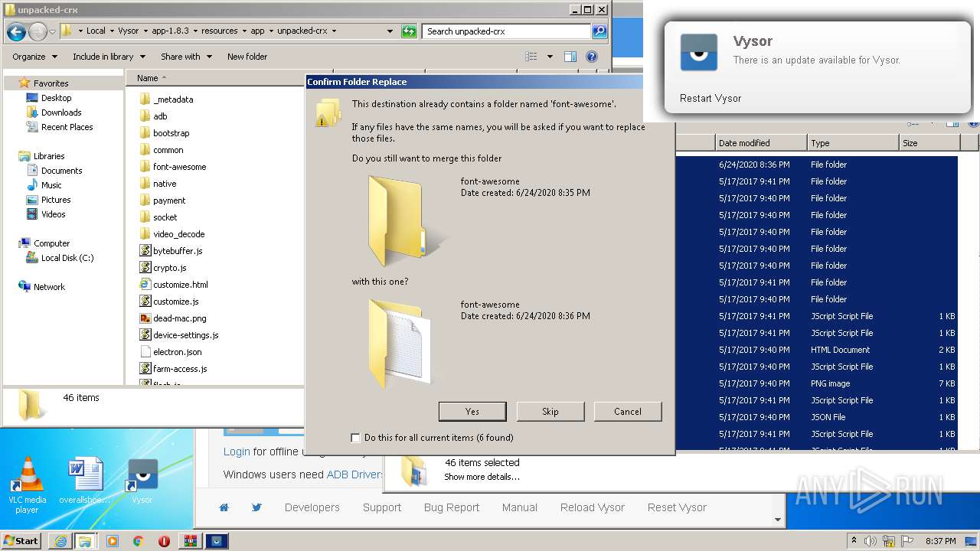980x551 pixels.
Task: Click Yes to merge font-awesome folder
Action: pos(472,412)
